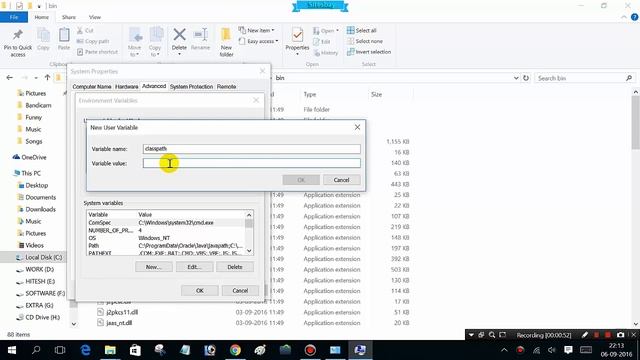Open the Move to ribbon menu
Image resolution: width=640 pixels, height=360 pixels.
click(x=135, y=42)
